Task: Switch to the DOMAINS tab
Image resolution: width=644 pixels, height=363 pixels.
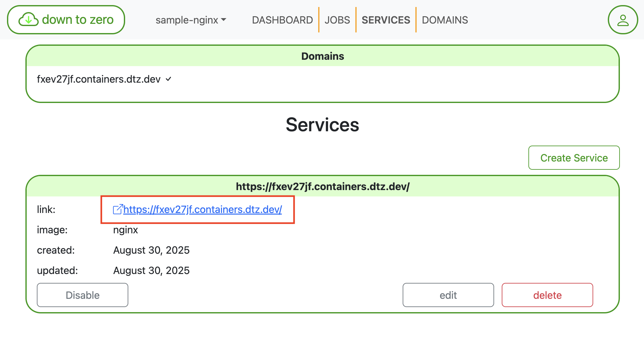Action: click(x=445, y=20)
